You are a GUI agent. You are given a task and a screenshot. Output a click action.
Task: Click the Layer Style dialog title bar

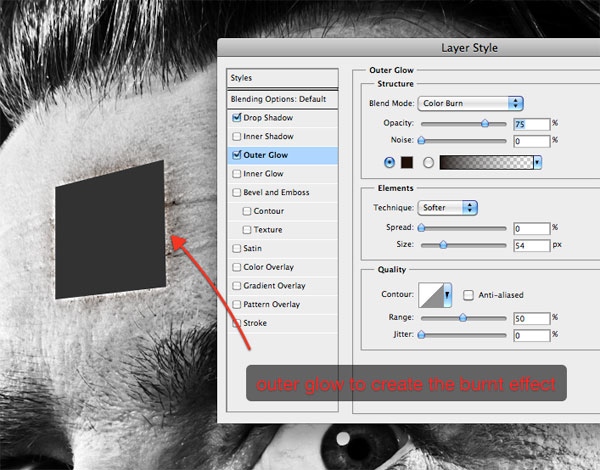tap(408, 48)
